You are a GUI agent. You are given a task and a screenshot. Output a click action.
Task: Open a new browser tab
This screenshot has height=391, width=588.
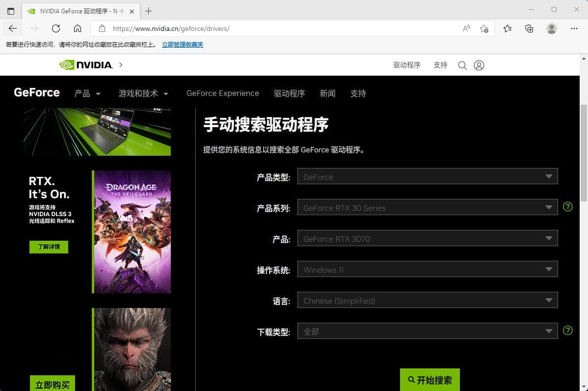click(149, 11)
